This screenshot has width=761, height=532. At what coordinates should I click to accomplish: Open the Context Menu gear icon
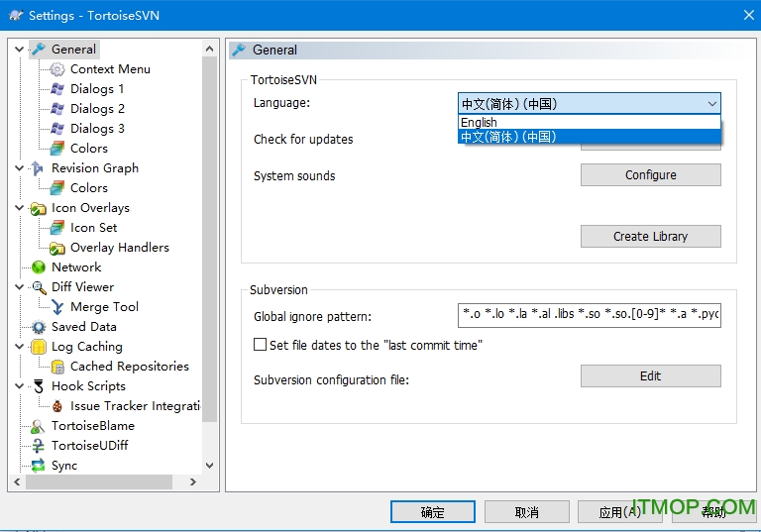click(57, 69)
